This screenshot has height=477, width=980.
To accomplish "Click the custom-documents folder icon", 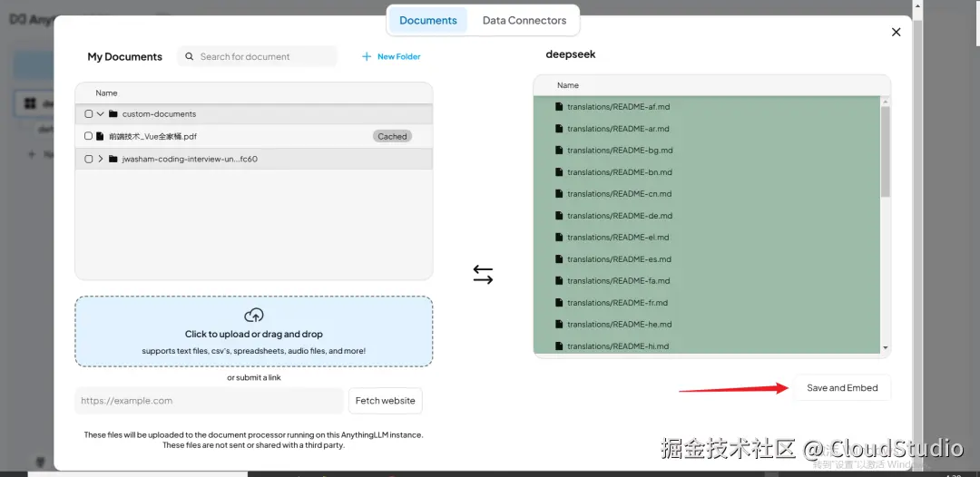I will [x=113, y=113].
